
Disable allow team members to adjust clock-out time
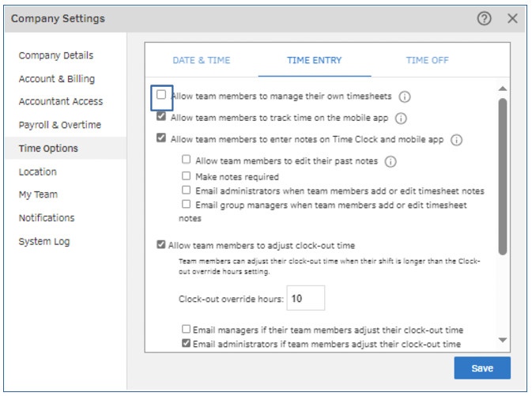[161, 245]
